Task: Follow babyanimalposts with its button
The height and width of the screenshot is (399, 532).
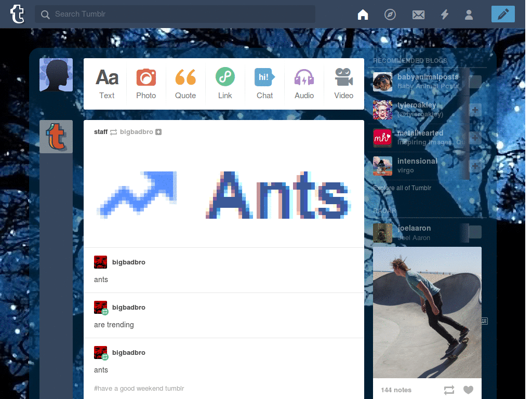Action: pyautogui.click(x=475, y=82)
